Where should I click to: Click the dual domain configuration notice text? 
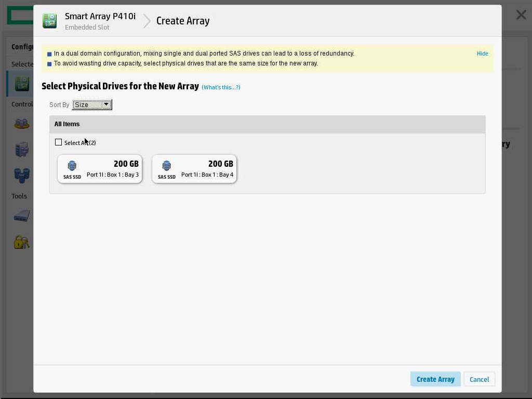[204, 54]
